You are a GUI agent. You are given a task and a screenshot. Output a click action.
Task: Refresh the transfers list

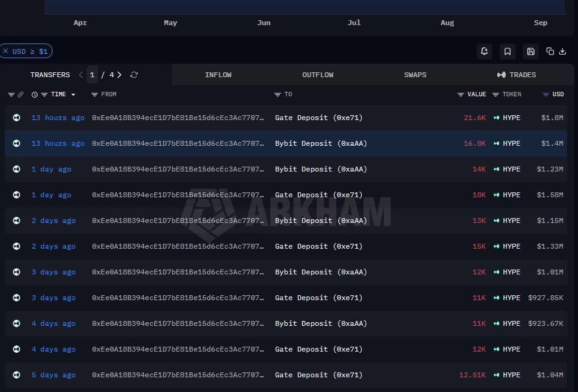(x=134, y=75)
